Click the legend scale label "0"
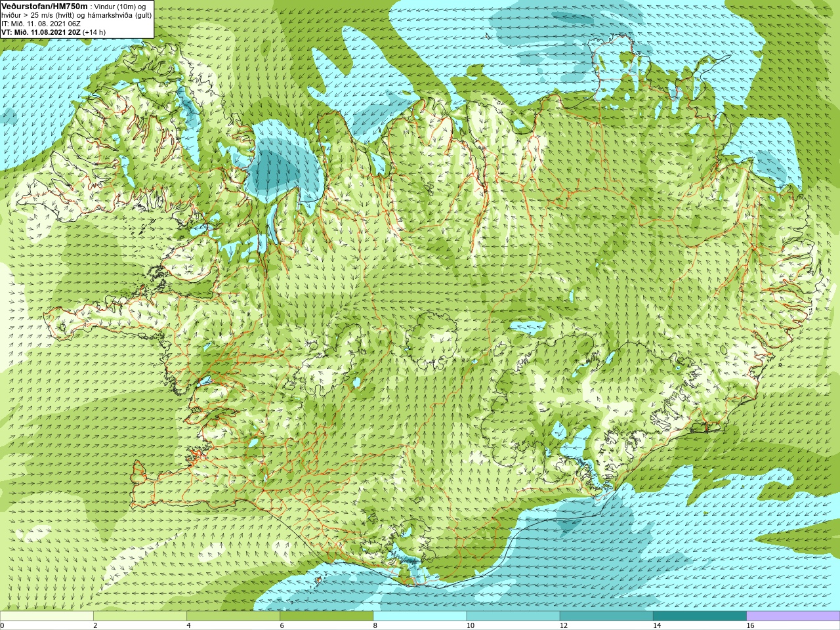Viewport: 840px width, 630px height. tap(3, 625)
